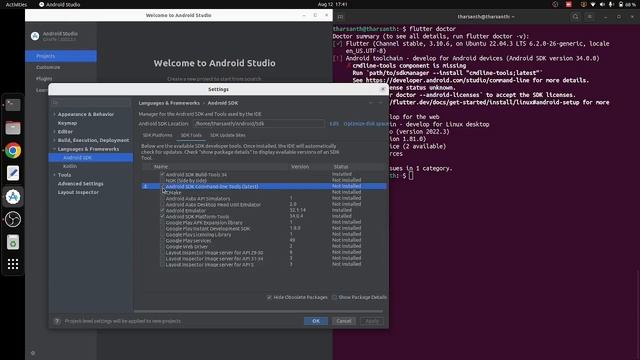Enable Show Package Details checkbox
The height and width of the screenshot is (360, 640).
coord(335,297)
